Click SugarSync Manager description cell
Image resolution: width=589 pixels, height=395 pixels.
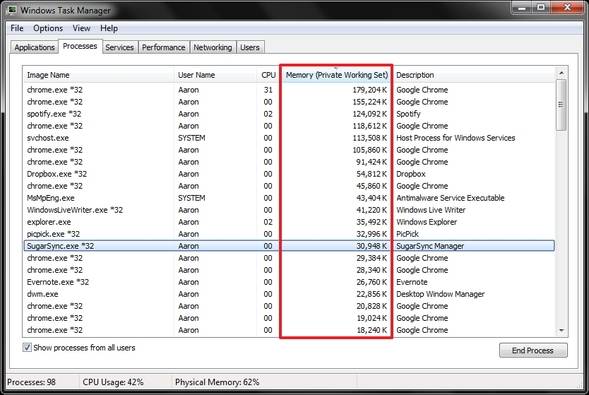pyautogui.click(x=430, y=246)
